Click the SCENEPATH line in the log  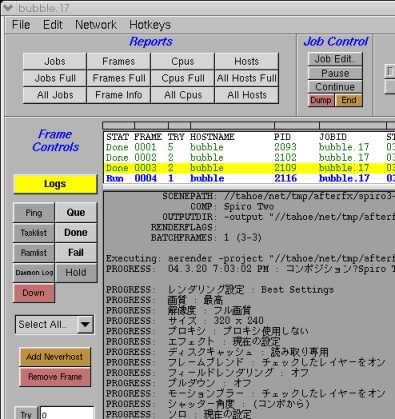(x=278, y=196)
